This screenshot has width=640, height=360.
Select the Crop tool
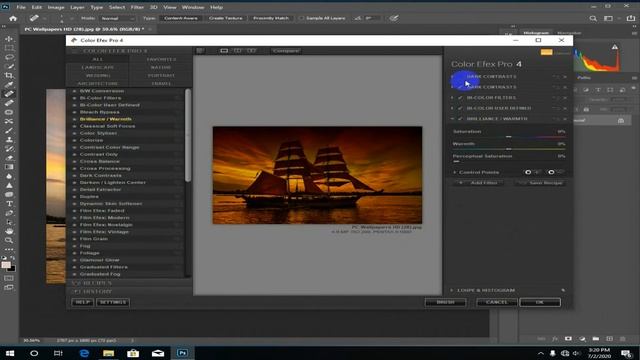9,76
